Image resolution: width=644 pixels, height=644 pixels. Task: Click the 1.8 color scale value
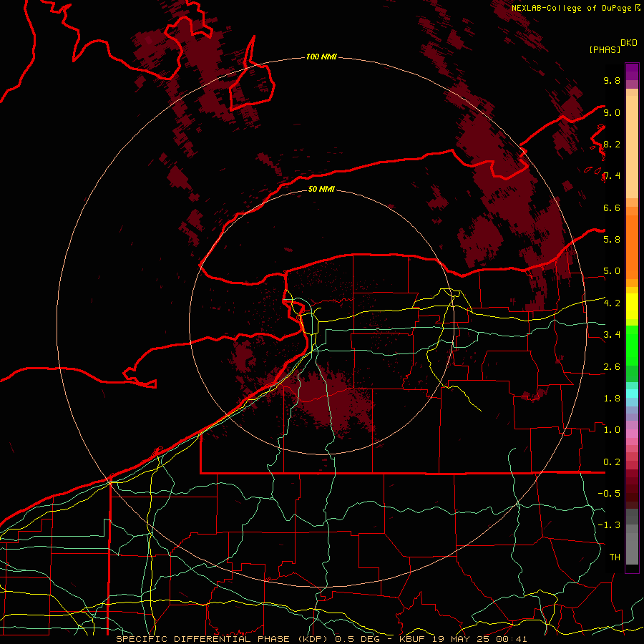coord(612,399)
